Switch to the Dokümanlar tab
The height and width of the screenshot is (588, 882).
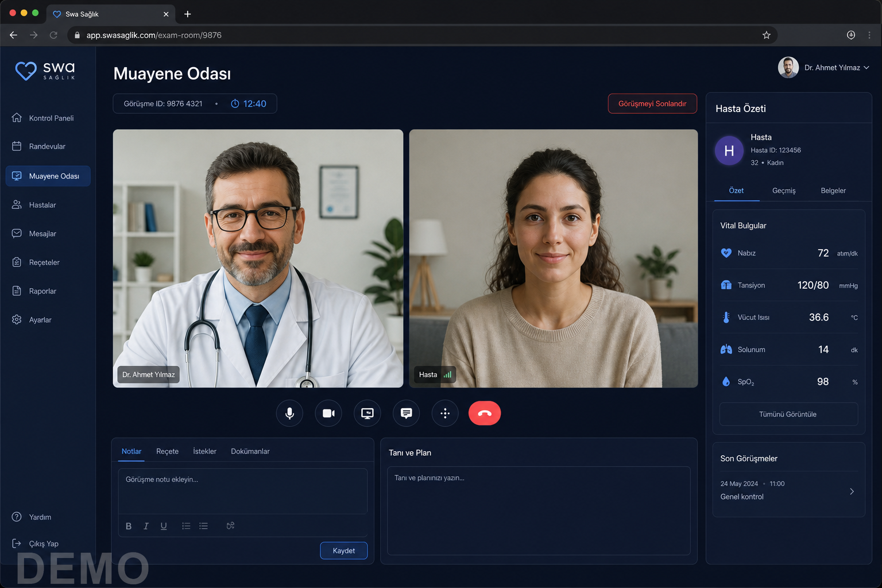click(x=250, y=451)
